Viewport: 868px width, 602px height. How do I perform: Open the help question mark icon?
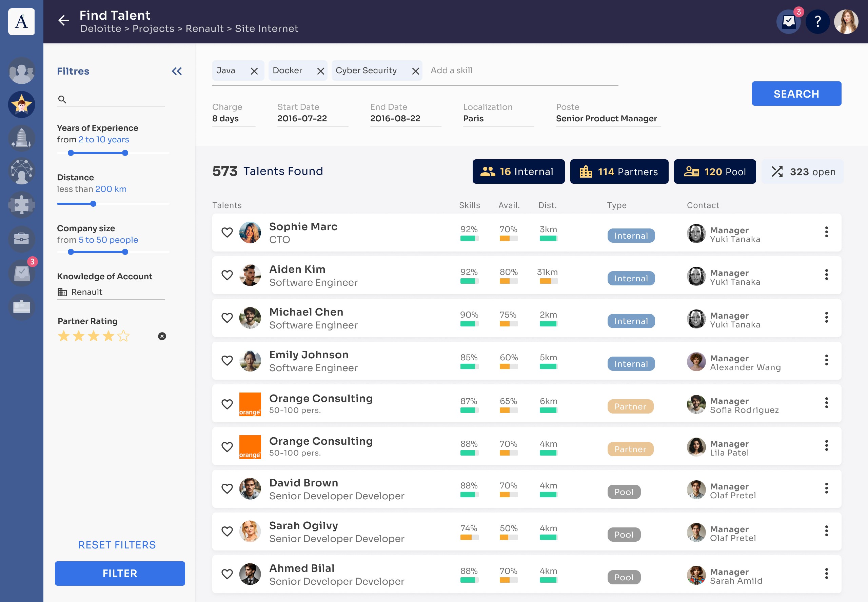click(x=817, y=21)
